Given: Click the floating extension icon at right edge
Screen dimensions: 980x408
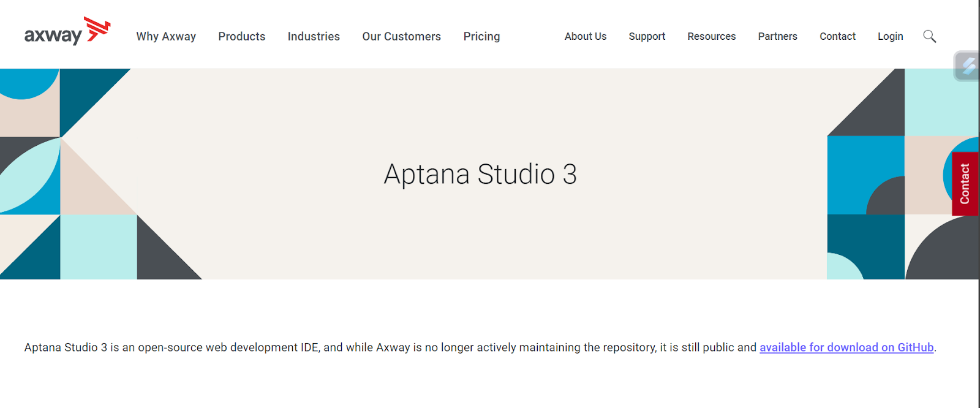Looking at the screenshot, I should coord(967,66).
